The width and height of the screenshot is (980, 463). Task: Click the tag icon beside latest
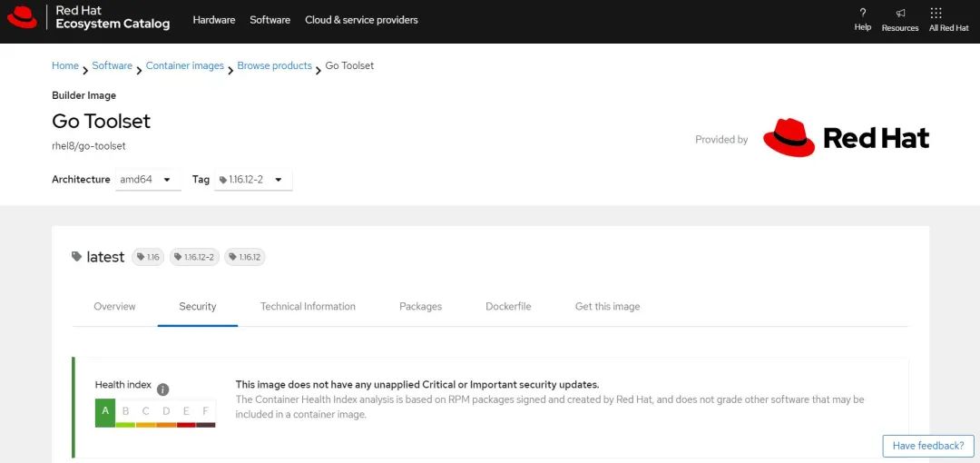(x=77, y=257)
